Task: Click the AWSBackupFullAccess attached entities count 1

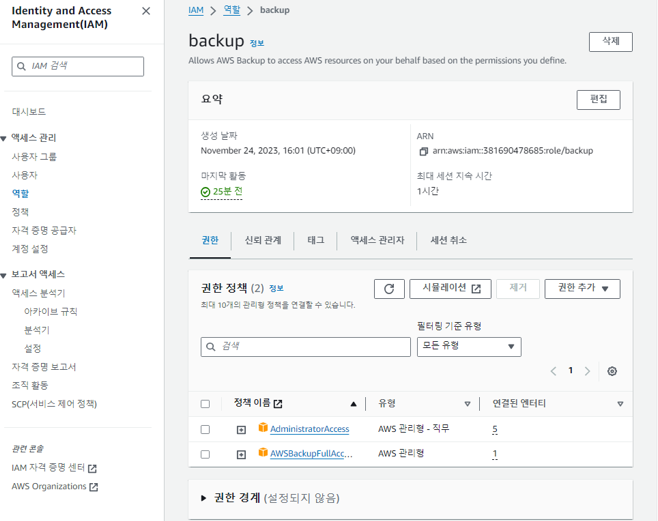Action: [x=495, y=454]
